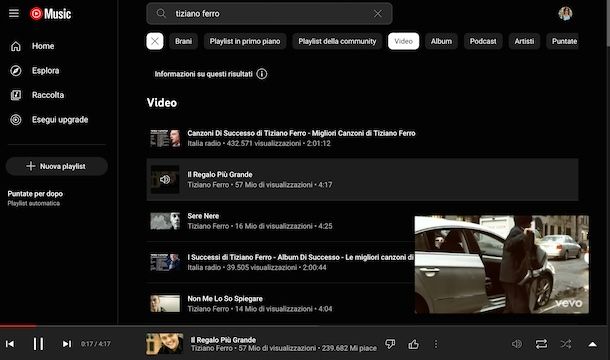Filter by Playlist in primo piano
The height and width of the screenshot is (360, 610).
point(245,41)
